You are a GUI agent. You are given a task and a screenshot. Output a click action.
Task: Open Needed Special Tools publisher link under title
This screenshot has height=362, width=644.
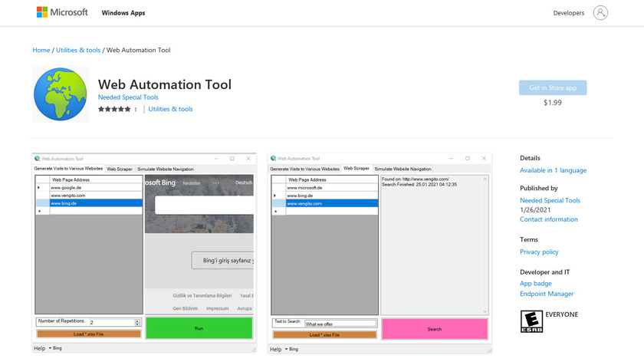point(128,97)
